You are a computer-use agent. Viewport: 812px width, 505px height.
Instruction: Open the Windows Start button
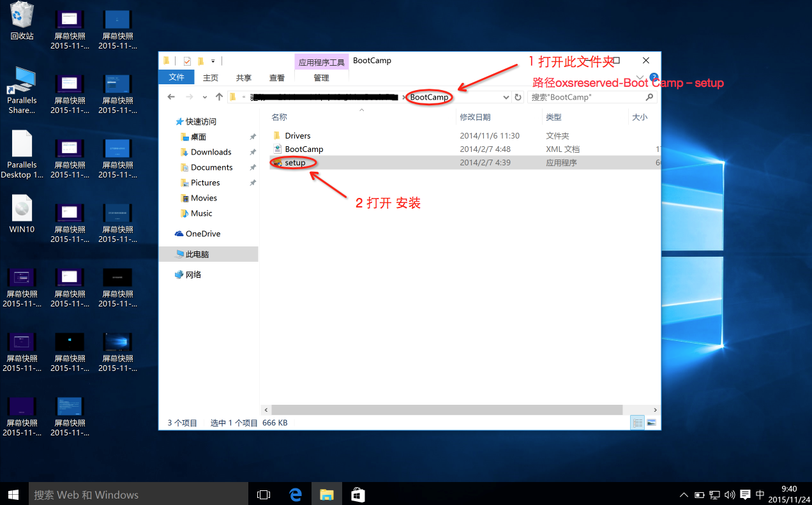pyautogui.click(x=14, y=494)
